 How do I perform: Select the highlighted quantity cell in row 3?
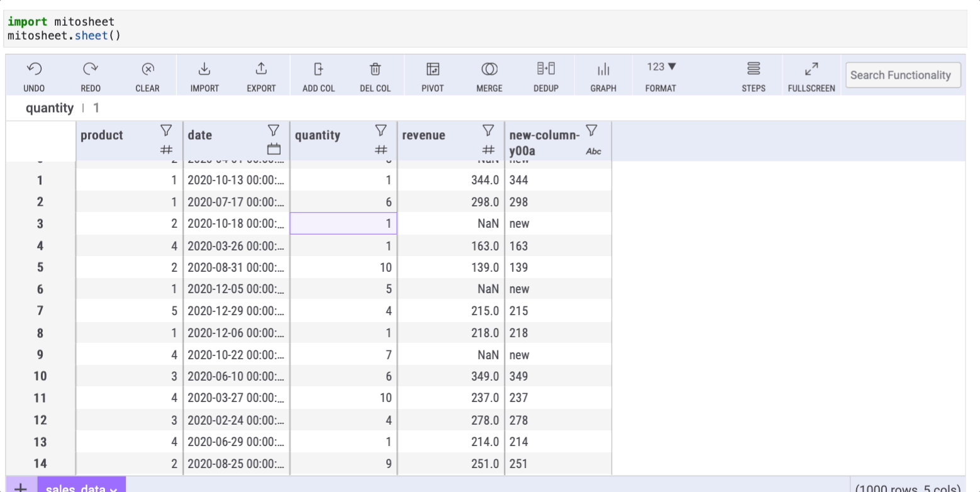pos(343,223)
